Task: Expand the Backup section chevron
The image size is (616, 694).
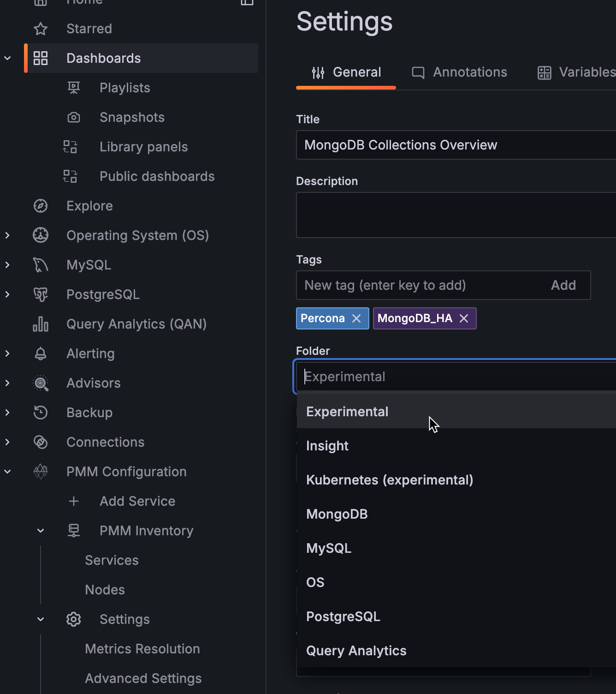Action: 7,413
